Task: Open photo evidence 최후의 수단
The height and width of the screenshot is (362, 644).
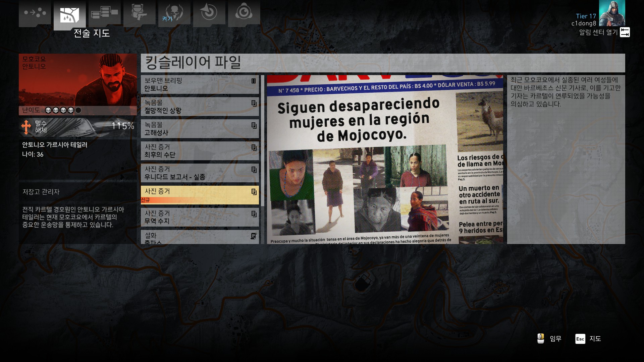Action: point(200,151)
